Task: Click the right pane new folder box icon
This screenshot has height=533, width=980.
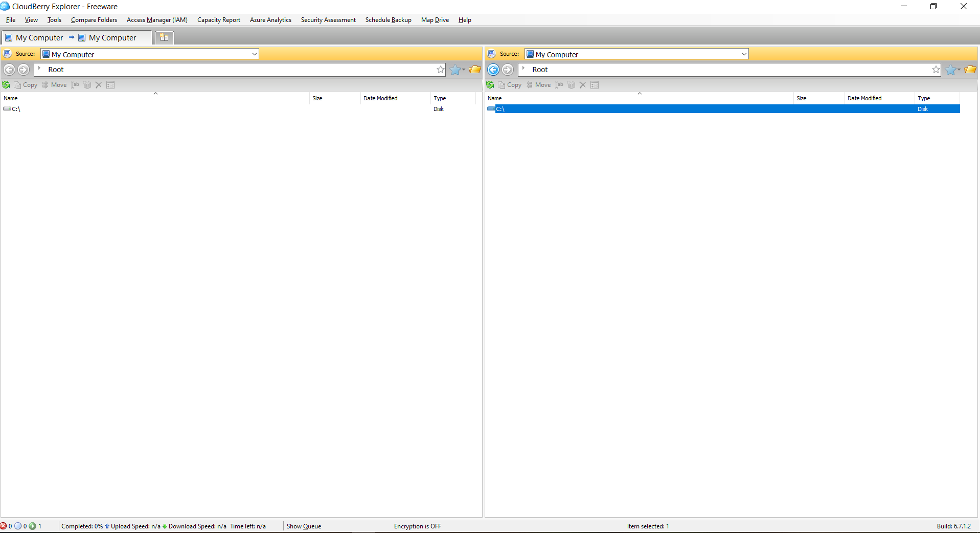Action: (x=572, y=85)
